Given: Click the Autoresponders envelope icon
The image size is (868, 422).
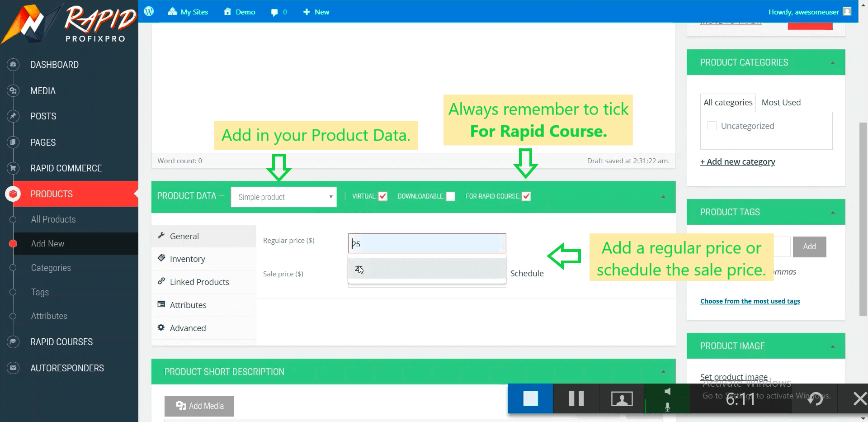Looking at the screenshot, I should click(x=13, y=368).
